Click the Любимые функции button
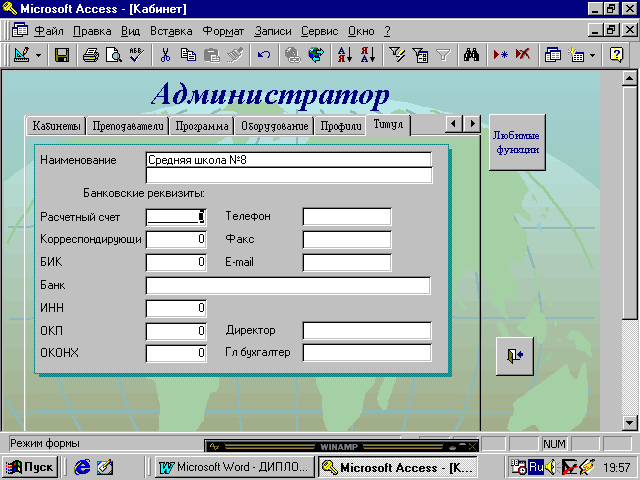The image size is (640, 480). click(x=517, y=143)
